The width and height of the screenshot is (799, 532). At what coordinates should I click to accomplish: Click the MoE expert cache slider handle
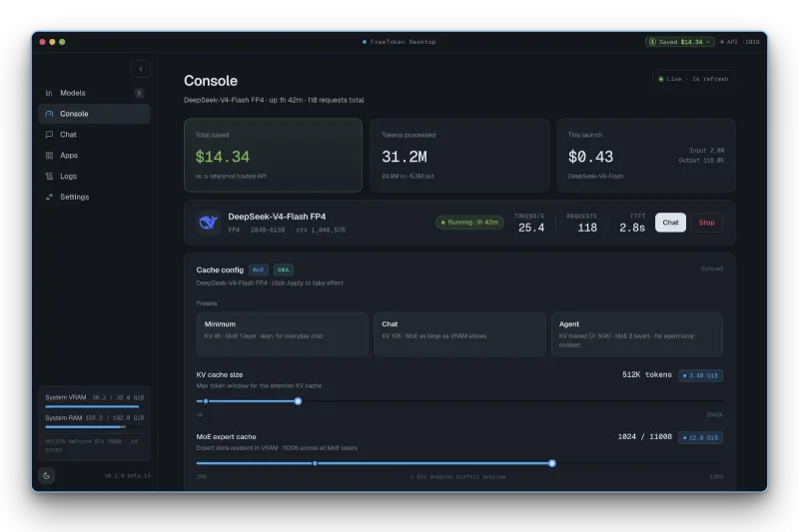click(552, 463)
